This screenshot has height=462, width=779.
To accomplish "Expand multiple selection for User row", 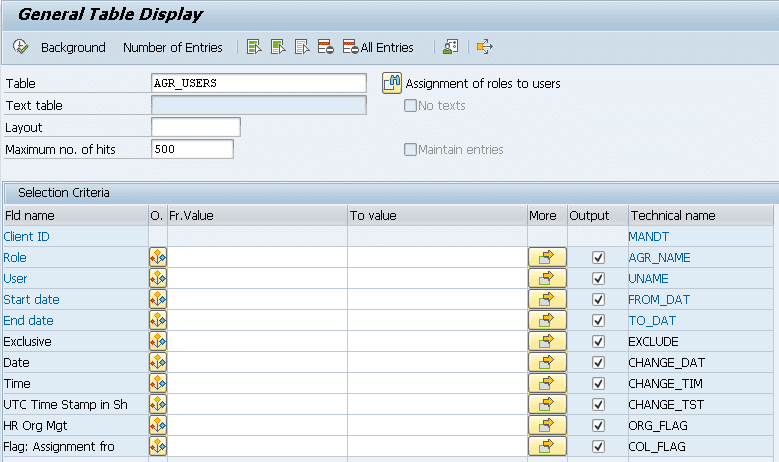I will pos(546,278).
